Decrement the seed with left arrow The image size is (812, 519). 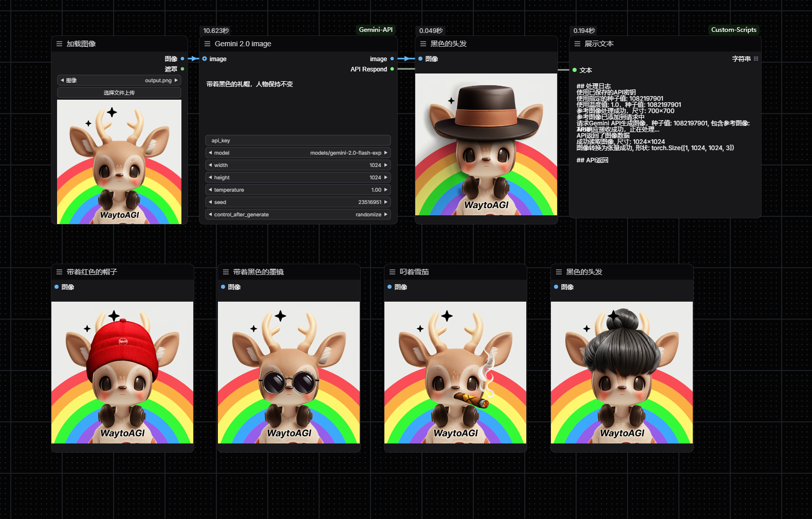tap(210, 202)
